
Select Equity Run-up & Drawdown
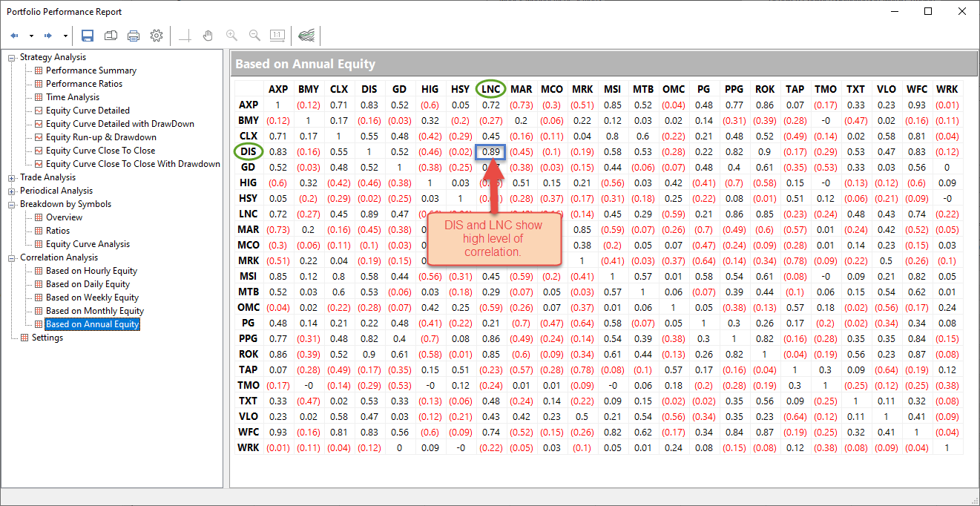[x=101, y=137]
